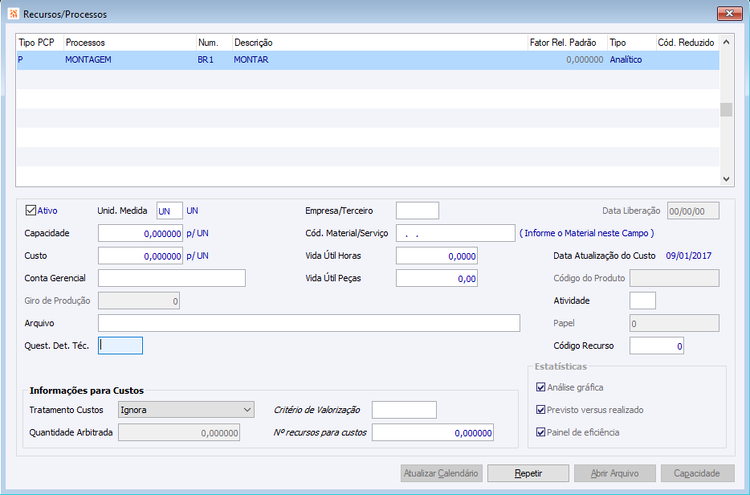Select the MONTAGEM process row
The image size is (750, 495).
[x=367, y=60]
